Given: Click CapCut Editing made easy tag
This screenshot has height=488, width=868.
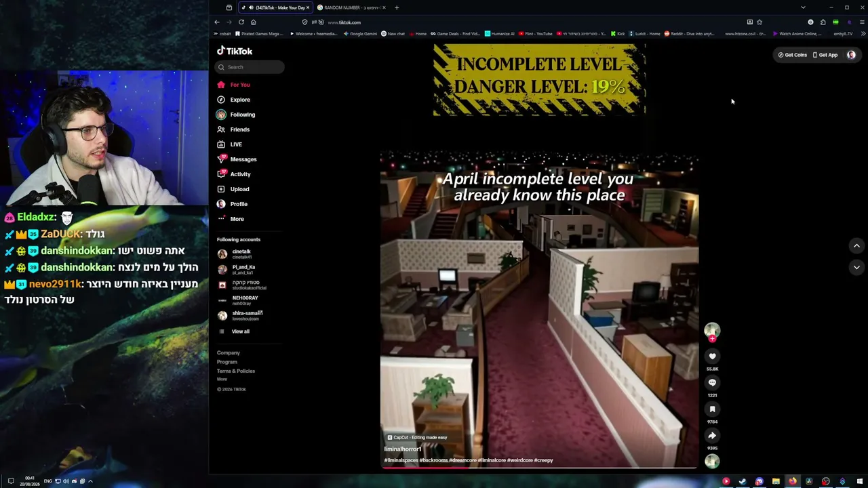Looking at the screenshot, I should click(x=416, y=437).
